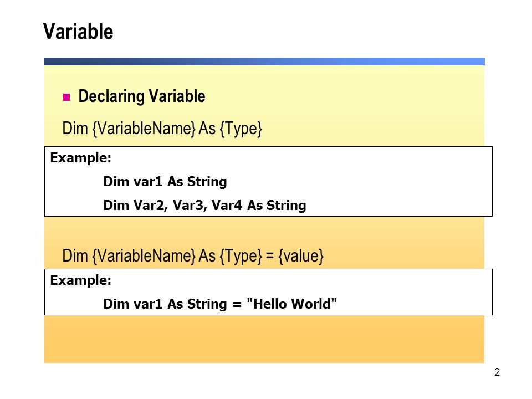Select the slide title "Variable"

(78, 32)
